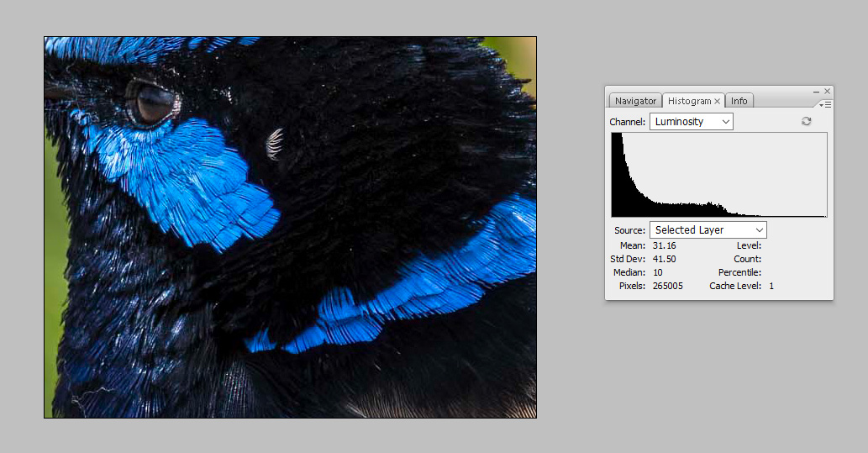The image size is (868, 453).
Task: Click the blue cheek feather patch
Action: tap(193, 176)
